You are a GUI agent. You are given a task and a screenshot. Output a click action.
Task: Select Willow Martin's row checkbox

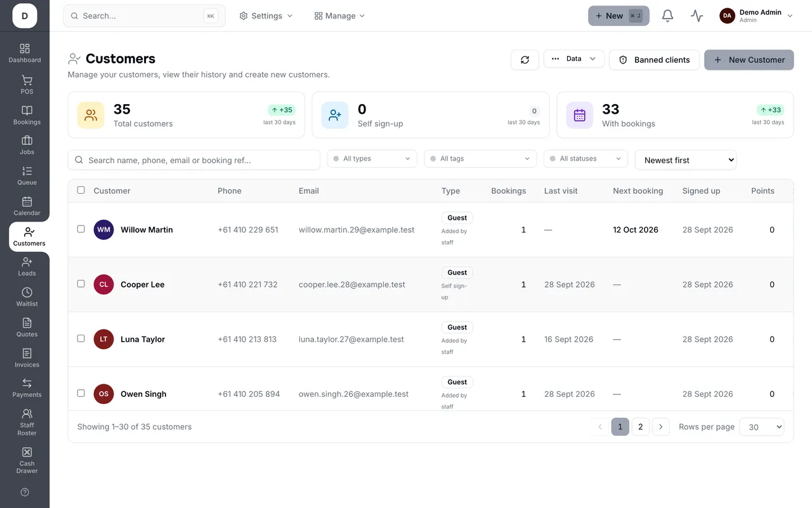pos(81,229)
